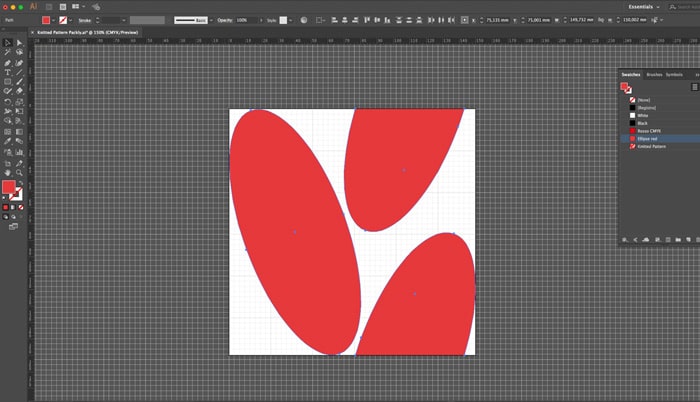Swap fill and stroke colors
Viewport: 700px width, 402px height.
point(21,183)
